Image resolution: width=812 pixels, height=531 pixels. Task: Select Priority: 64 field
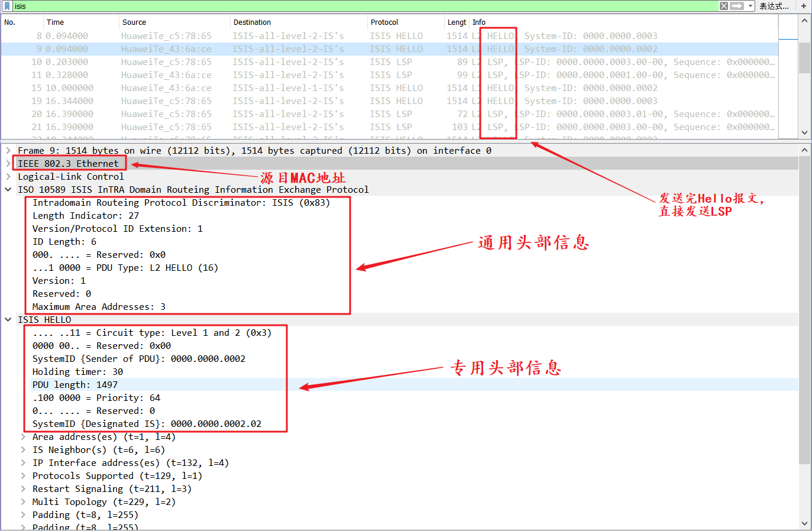tap(96, 398)
